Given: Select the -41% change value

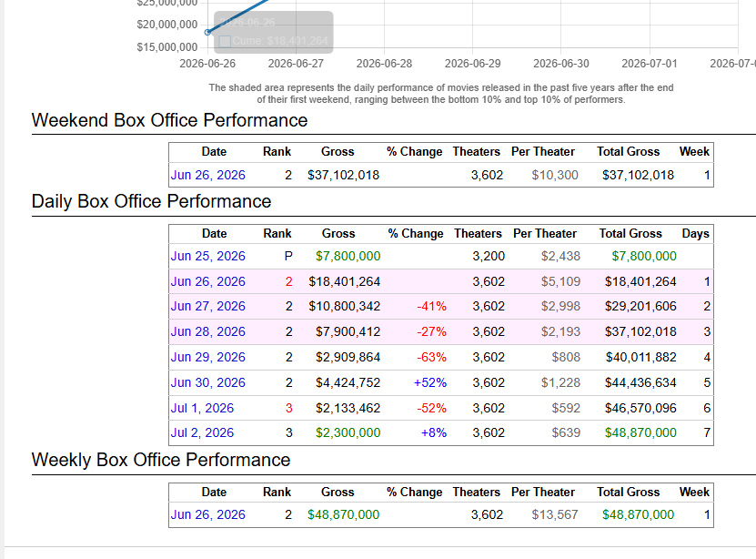Looking at the screenshot, I should (431, 306).
